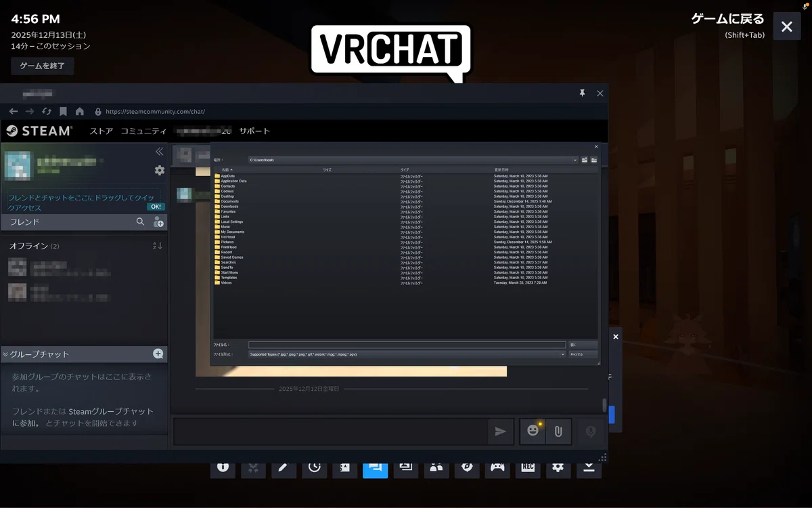This screenshot has width=812, height=508.
Task: Open the emoticon picker in chat
Action: [x=533, y=431]
